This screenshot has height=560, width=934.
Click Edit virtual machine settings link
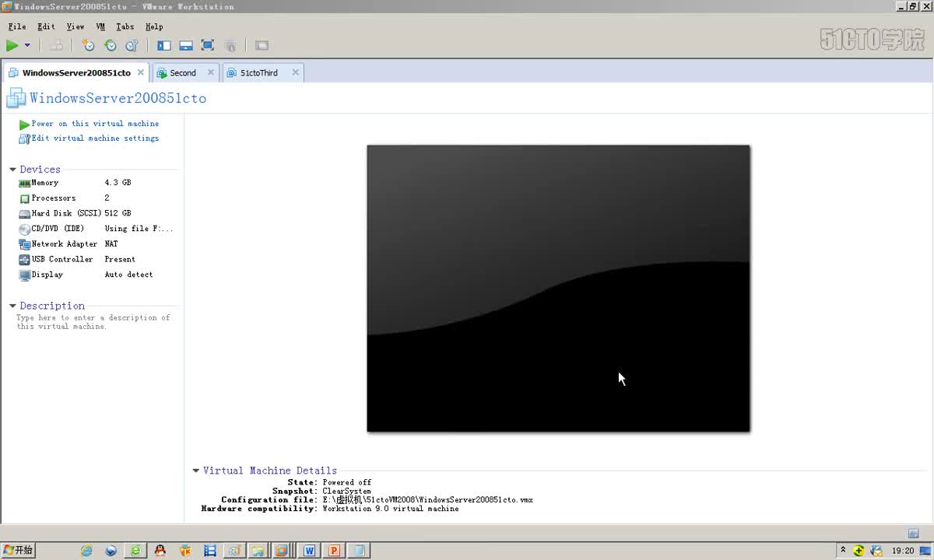pyautogui.click(x=95, y=138)
